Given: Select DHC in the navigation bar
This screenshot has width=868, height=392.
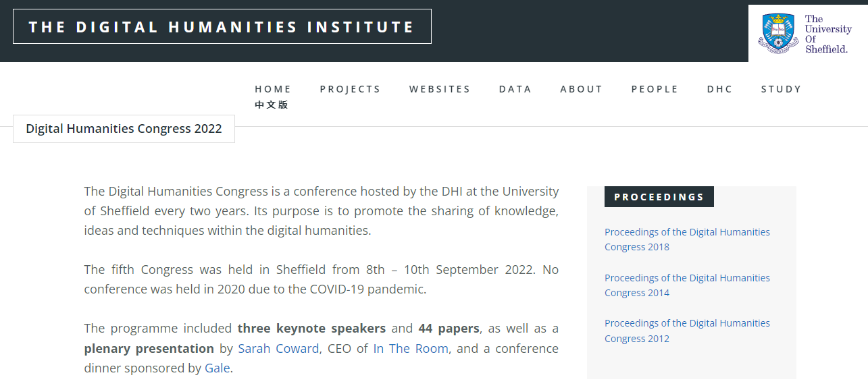Looking at the screenshot, I should tap(720, 89).
